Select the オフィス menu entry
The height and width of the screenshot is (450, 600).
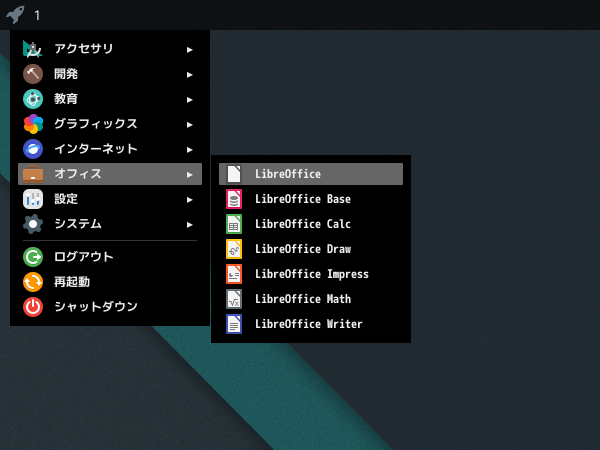tap(110, 174)
